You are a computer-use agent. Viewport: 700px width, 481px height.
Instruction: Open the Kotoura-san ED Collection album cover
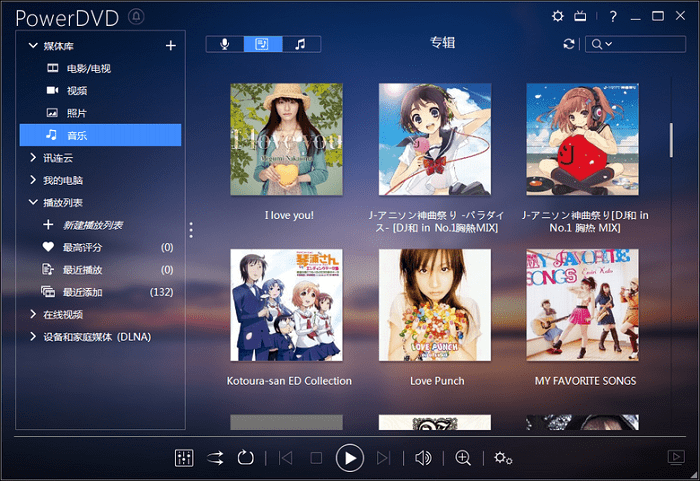click(287, 305)
